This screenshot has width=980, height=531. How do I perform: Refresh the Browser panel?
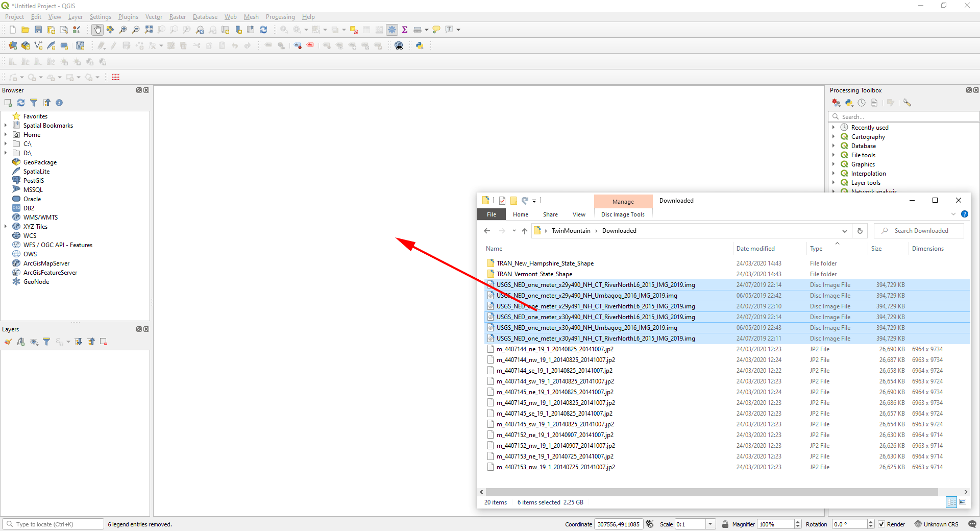click(21, 103)
